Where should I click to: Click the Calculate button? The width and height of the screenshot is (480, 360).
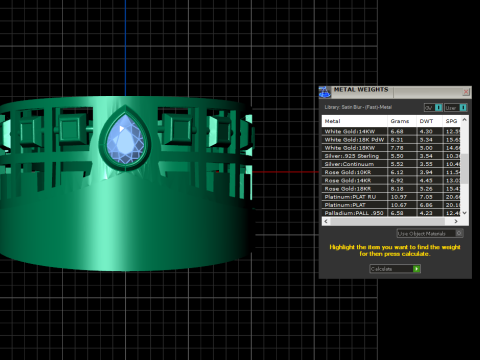click(395, 269)
